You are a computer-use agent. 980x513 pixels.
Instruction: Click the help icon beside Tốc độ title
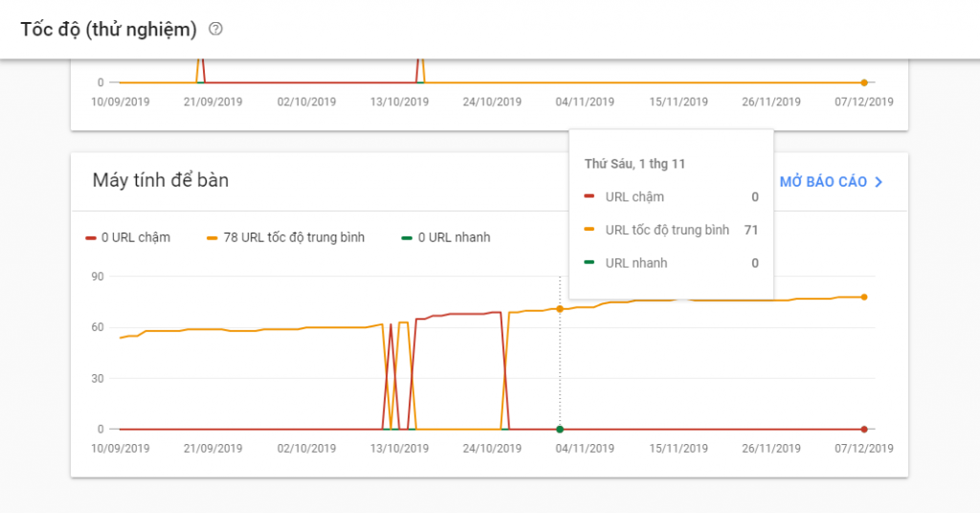[x=215, y=29]
